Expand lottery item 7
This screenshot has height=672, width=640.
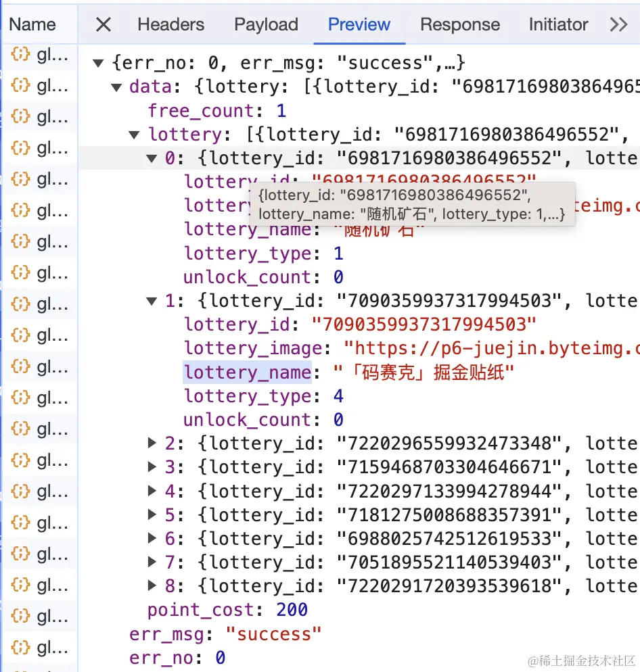pyautogui.click(x=152, y=562)
